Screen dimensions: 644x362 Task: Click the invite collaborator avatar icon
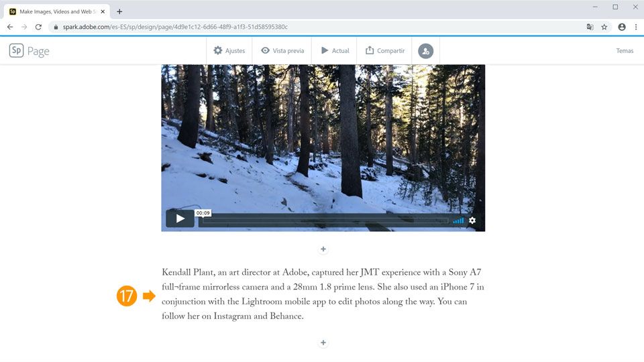point(425,51)
